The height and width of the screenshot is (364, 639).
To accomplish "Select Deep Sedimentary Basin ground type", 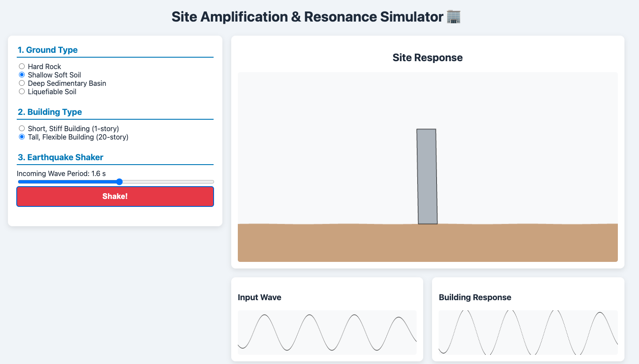I will tap(22, 83).
